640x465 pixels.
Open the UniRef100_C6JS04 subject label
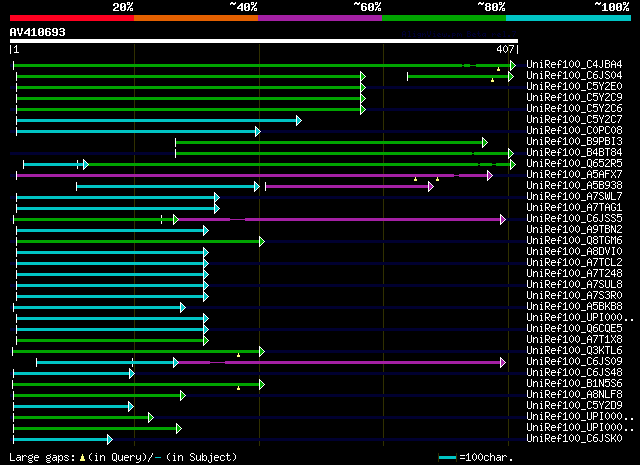pos(574,76)
